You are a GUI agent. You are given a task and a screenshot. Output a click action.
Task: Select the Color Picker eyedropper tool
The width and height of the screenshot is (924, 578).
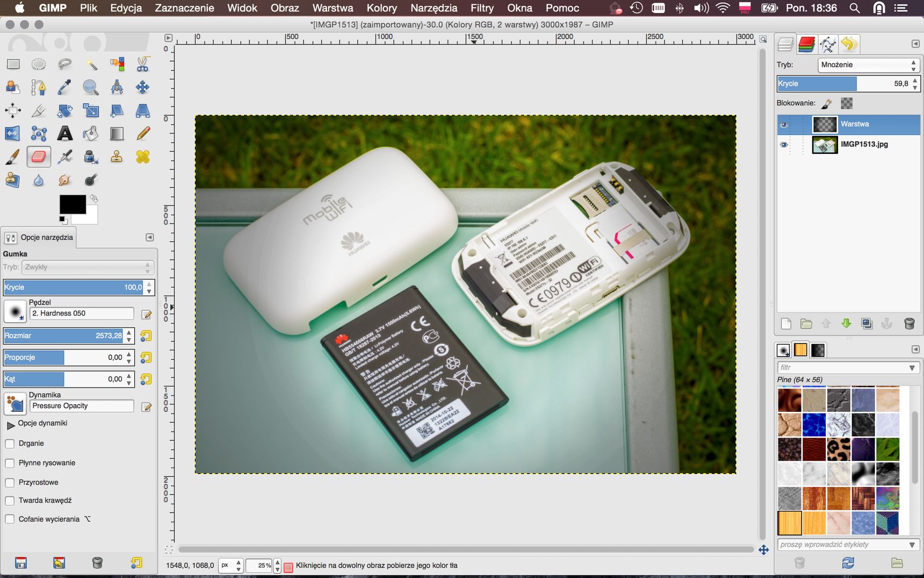point(65,87)
